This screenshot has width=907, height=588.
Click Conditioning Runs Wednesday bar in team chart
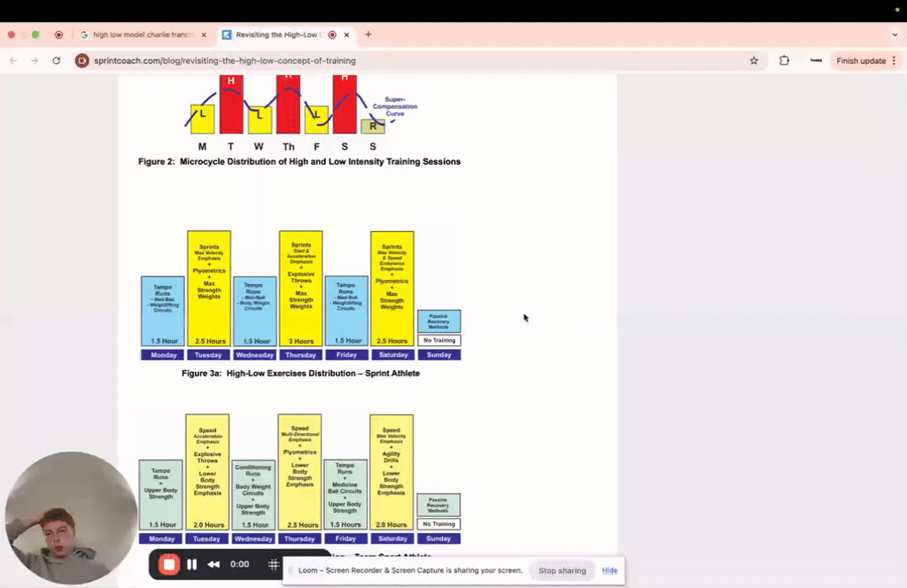pos(253,495)
